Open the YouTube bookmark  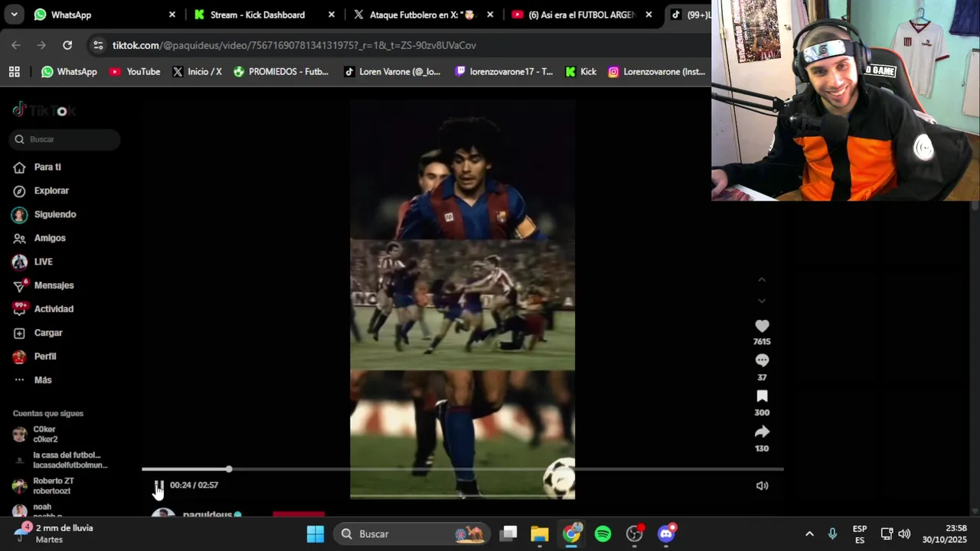pyautogui.click(x=135, y=72)
